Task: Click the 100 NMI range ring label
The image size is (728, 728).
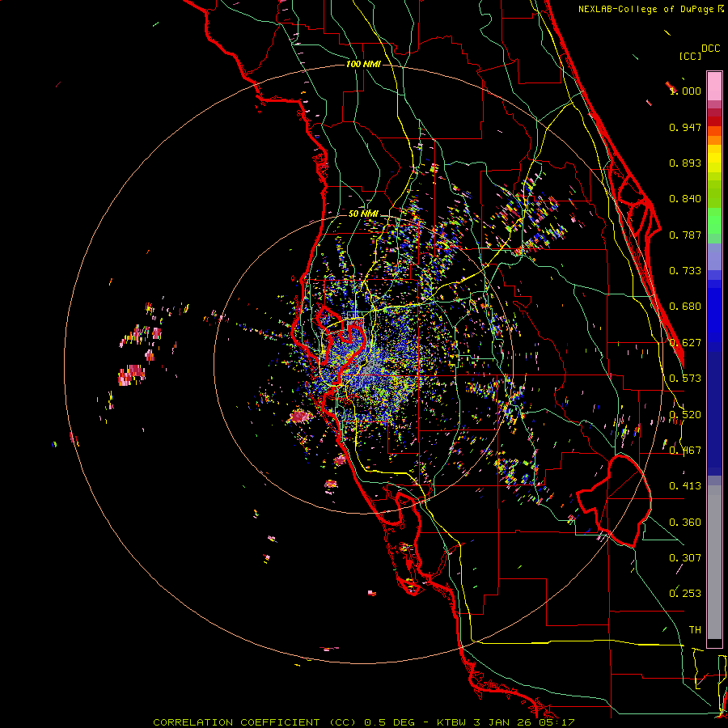Action: [x=363, y=64]
